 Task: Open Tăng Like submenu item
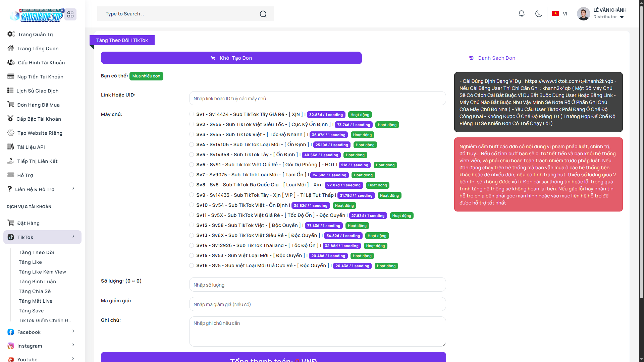(x=30, y=262)
